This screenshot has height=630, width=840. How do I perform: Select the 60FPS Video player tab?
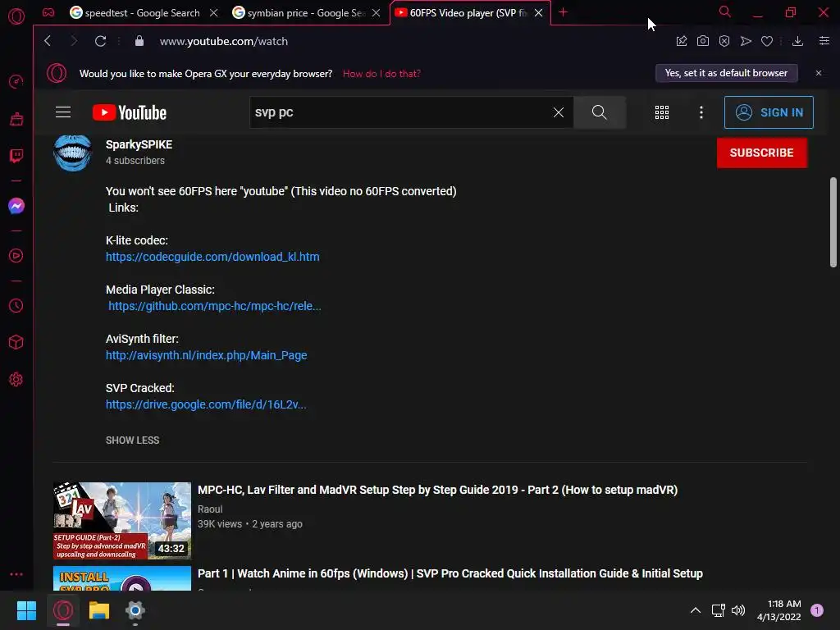pos(462,13)
